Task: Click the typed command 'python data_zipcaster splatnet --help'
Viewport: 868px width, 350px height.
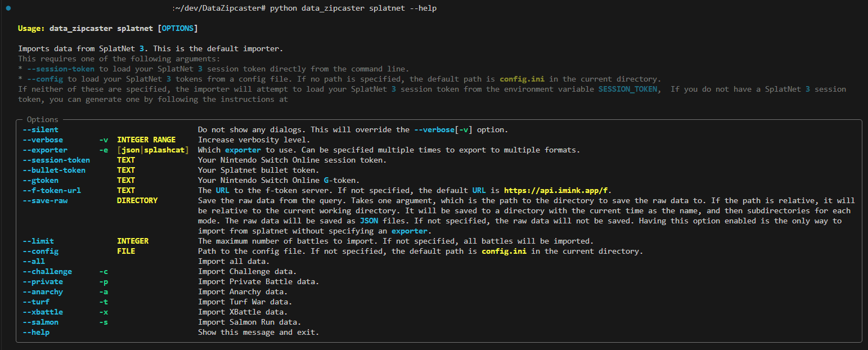Action: (x=353, y=8)
